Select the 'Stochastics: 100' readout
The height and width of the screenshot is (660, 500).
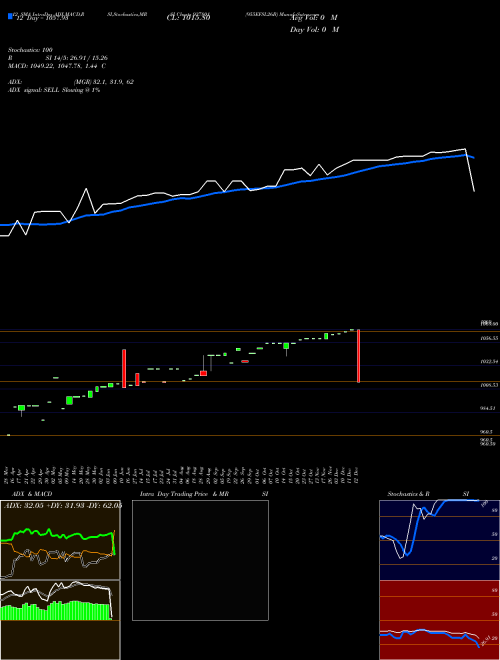(x=30, y=50)
